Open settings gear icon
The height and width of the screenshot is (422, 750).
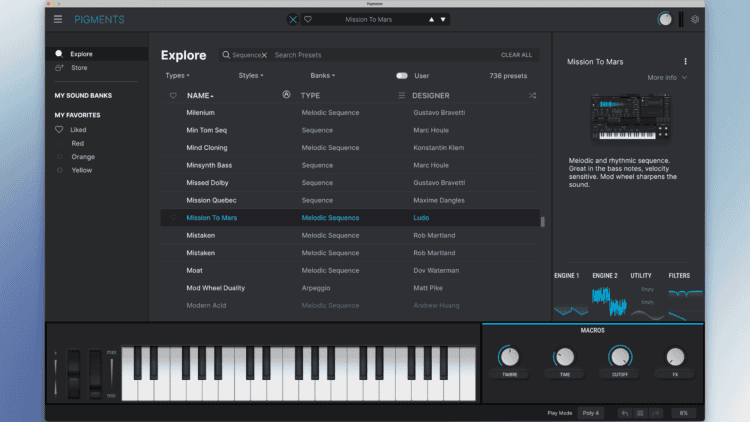pos(695,19)
